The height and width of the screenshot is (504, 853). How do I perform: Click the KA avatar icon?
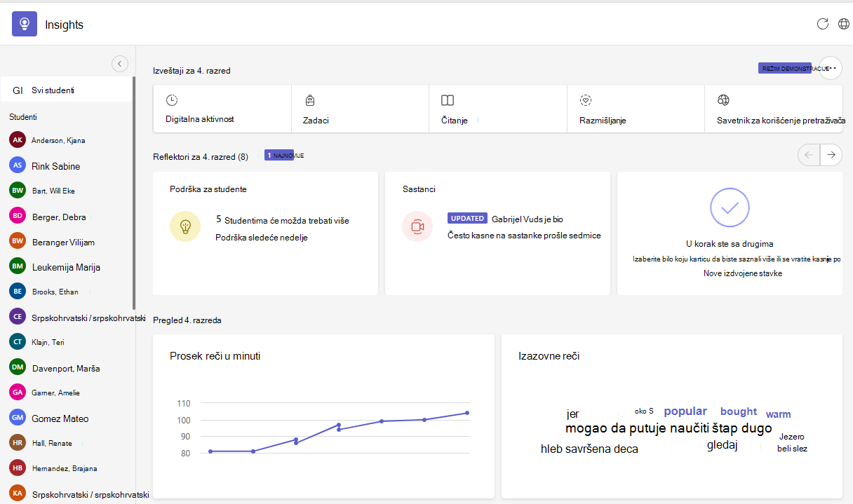18,493
